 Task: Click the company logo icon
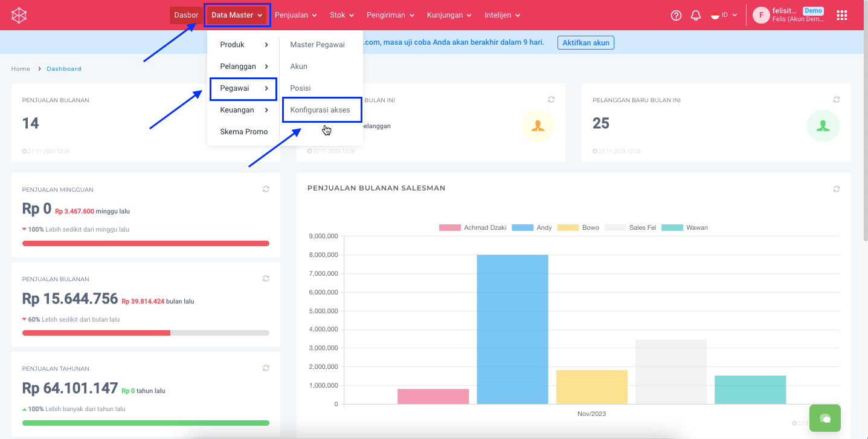(x=19, y=15)
